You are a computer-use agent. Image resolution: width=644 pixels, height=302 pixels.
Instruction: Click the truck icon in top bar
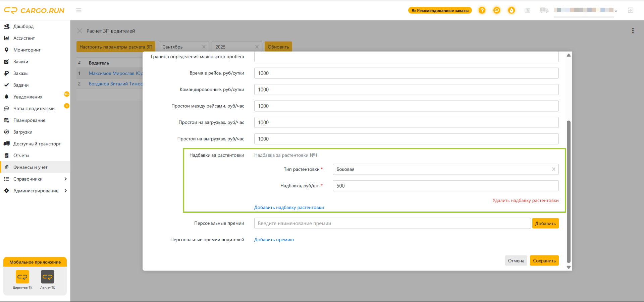tap(544, 10)
